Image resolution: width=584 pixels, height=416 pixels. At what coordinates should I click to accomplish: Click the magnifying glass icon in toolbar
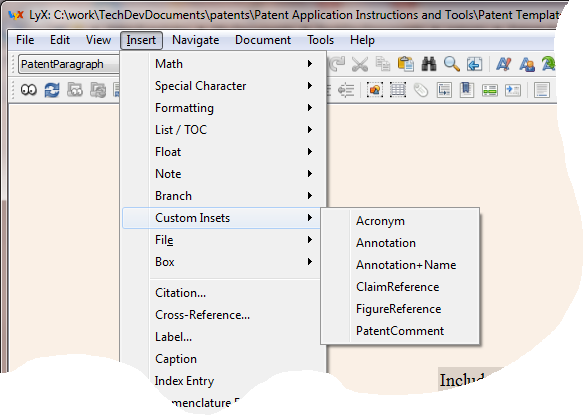(451, 64)
